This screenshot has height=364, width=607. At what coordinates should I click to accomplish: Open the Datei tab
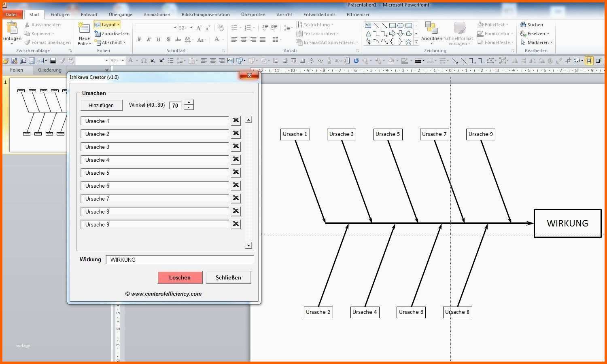11,15
